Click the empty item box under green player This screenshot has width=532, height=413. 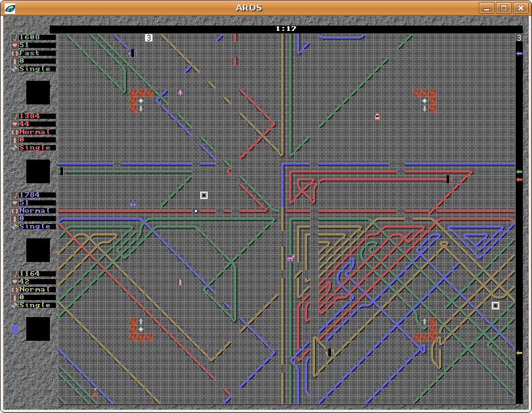click(x=38, y=93)
